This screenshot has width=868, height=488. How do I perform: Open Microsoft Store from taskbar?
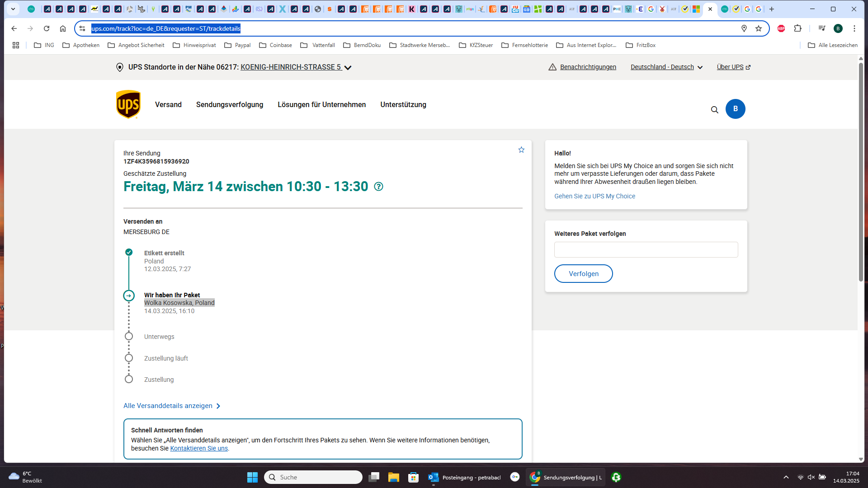tap(413, 477)
